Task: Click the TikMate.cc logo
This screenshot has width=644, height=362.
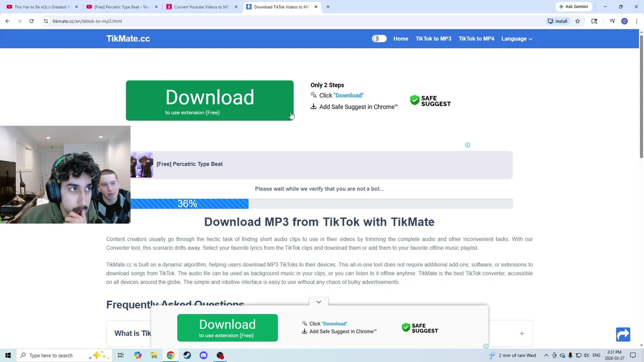Action: coord(128,39)
